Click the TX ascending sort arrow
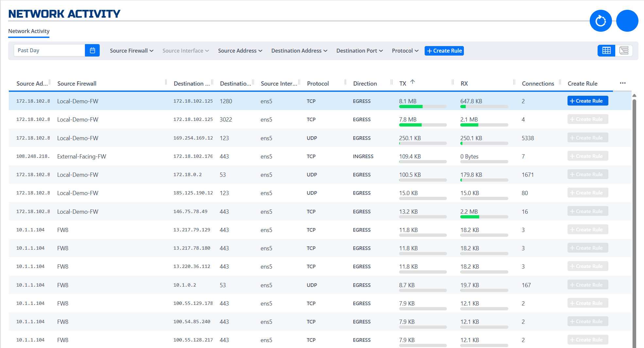Screen dimensions: 644x348 tap(413, 82)
